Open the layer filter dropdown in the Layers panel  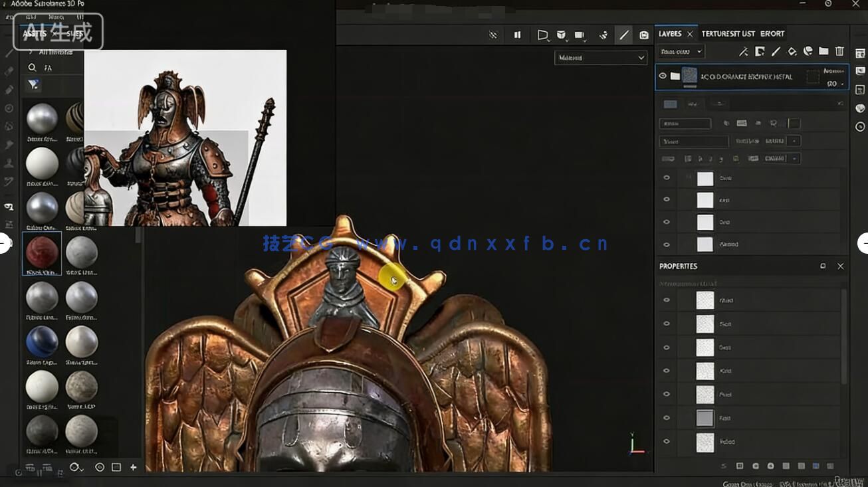pyautogui.click(x=679, y=51)
